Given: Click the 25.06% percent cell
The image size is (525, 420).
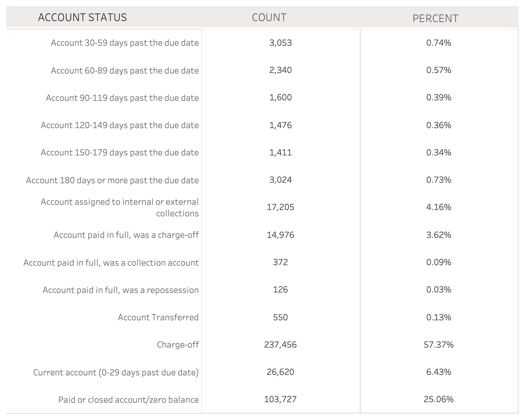Looking at the screenshot, I should [439, 399].
